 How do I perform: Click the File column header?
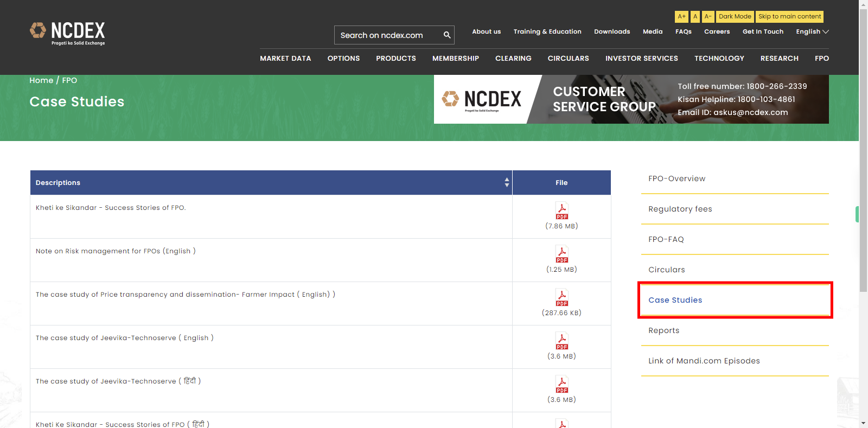[561, 183]
